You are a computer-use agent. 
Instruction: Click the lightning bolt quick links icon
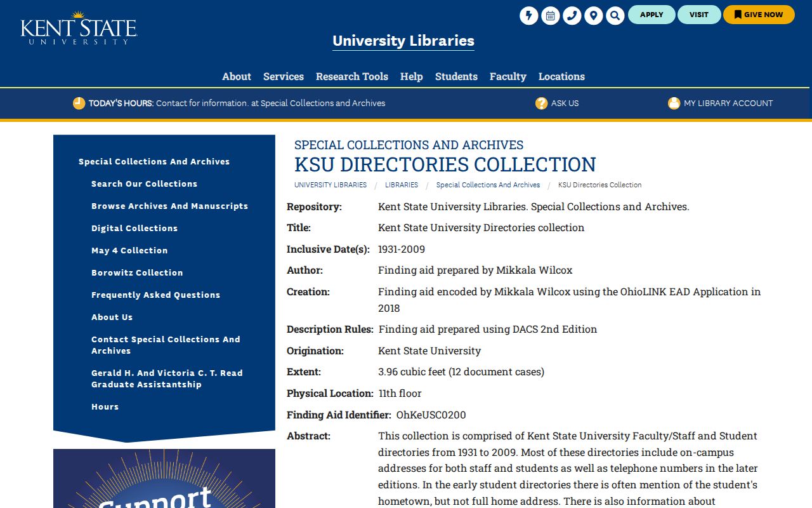528,15
